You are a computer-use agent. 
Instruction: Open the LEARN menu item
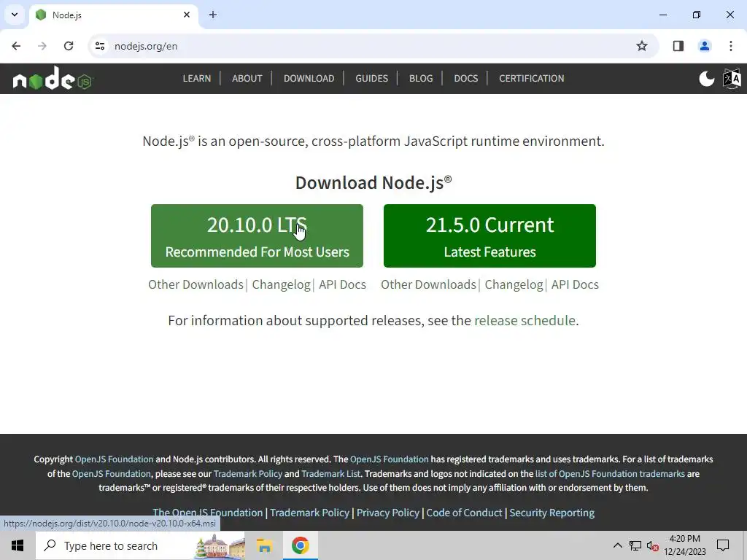tap(197, 78)
